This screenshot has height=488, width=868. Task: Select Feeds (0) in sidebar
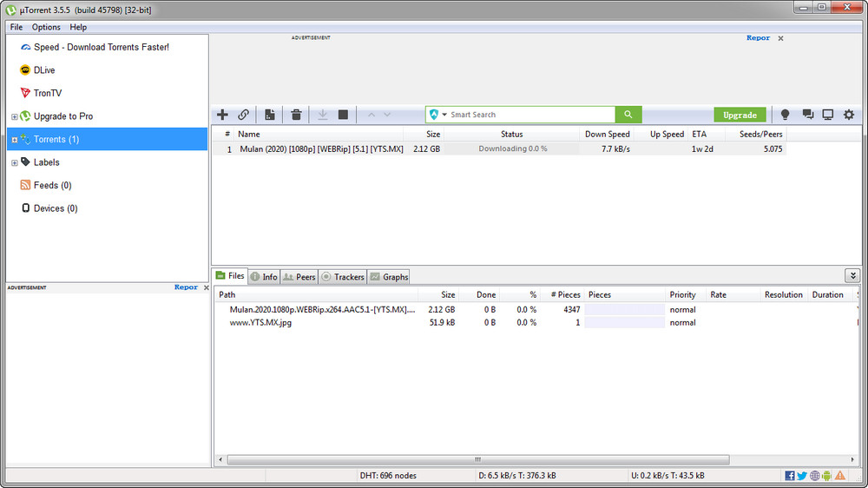(x=53, y=185)
